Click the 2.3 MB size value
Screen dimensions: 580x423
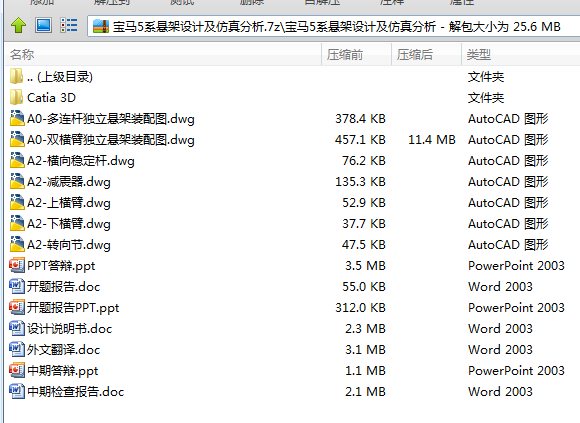coord(365,329)
